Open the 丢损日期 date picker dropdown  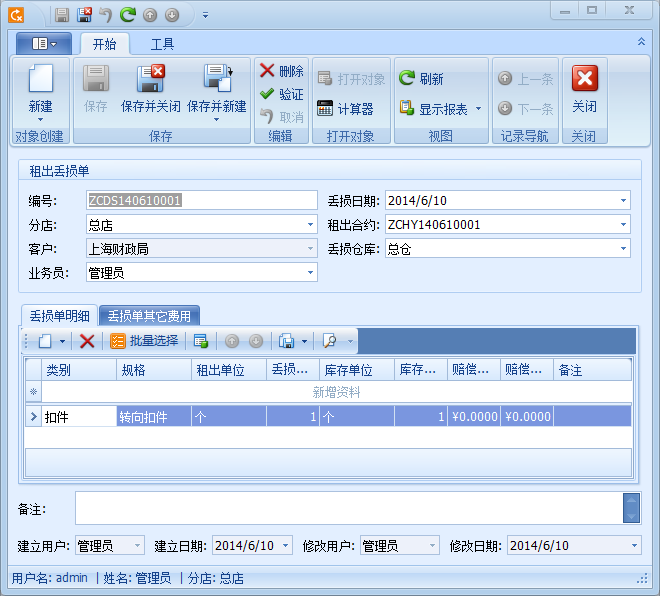point(623,201)
